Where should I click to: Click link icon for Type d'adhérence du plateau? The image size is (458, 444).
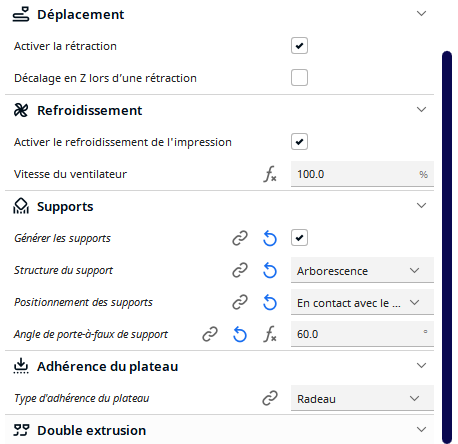coord(270,398)
